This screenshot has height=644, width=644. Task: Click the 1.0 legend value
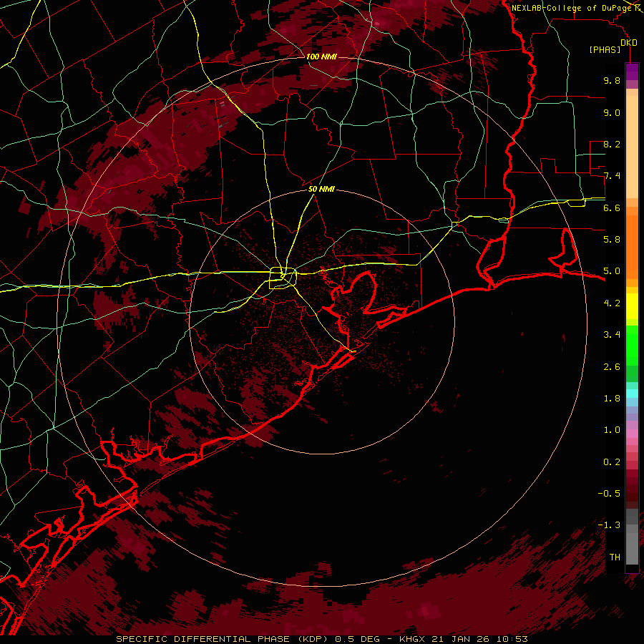612,430
